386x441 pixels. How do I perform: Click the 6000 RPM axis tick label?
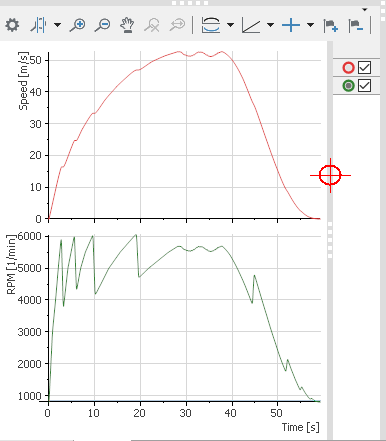click(30, 236)
